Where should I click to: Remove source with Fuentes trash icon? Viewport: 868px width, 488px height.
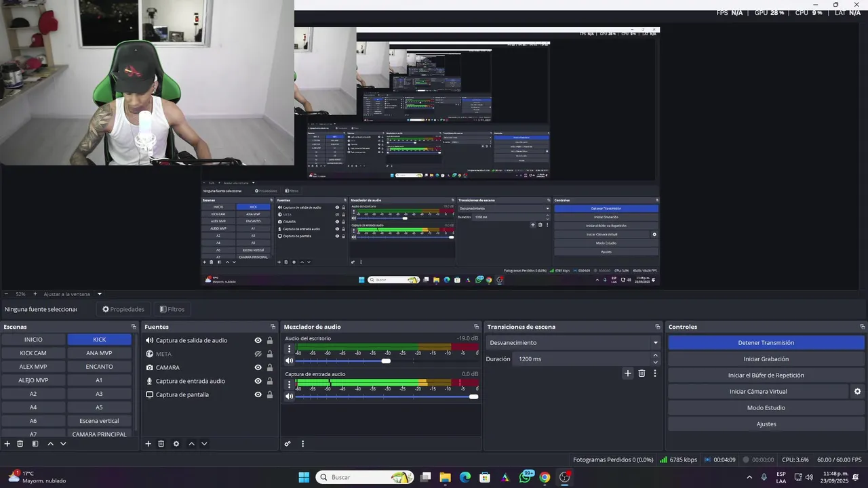[x=161, y=444]
